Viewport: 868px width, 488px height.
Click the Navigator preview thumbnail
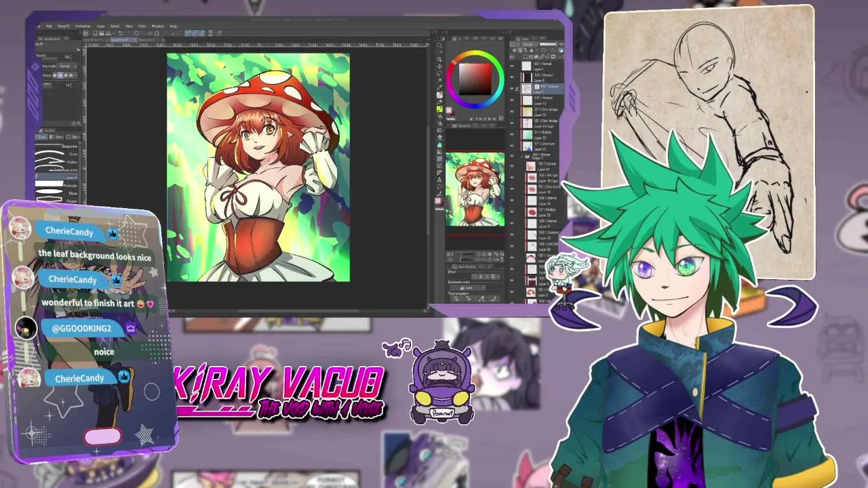(475, 189)
